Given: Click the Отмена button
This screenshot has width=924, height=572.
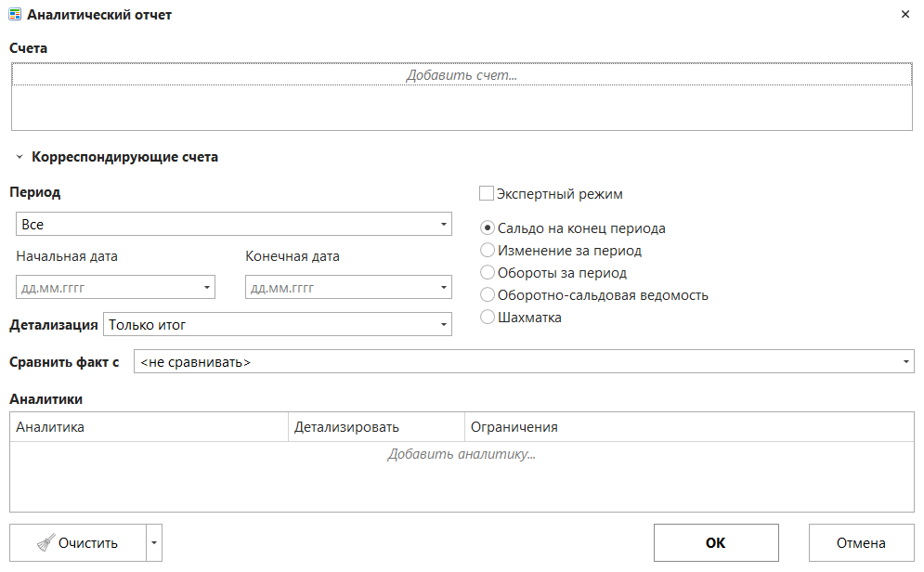Looking at the screenshot, I should [861, 543].
